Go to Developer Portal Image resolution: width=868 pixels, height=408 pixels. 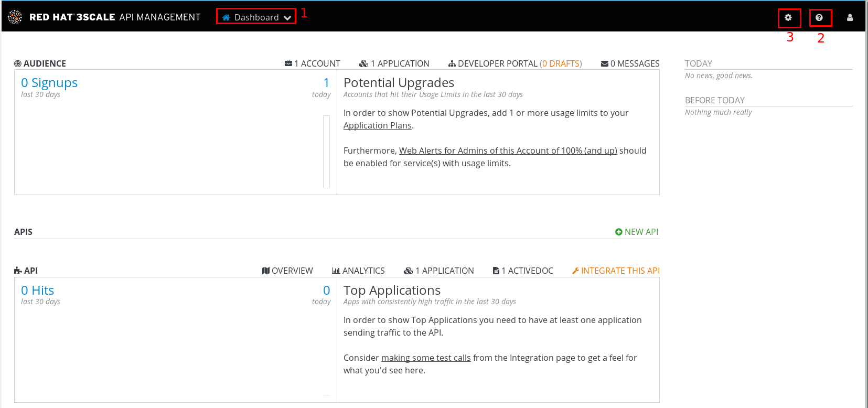[493, 63]
